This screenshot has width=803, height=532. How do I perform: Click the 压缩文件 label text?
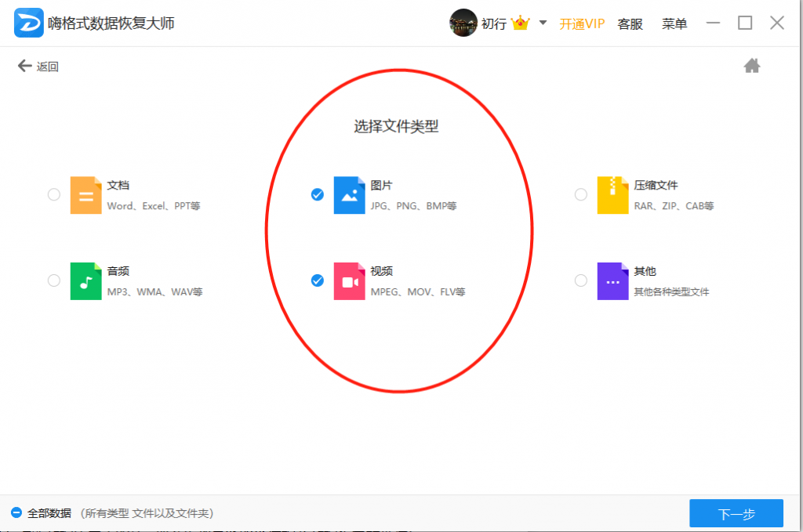coord(656,185)
